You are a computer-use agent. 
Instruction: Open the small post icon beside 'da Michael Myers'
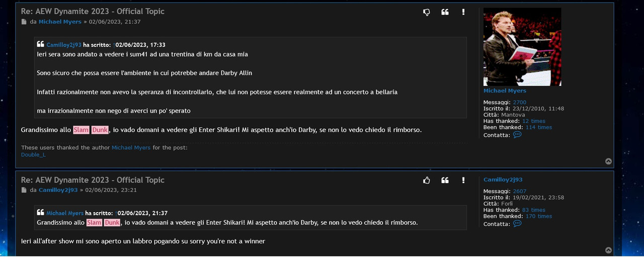pos(24,22)
